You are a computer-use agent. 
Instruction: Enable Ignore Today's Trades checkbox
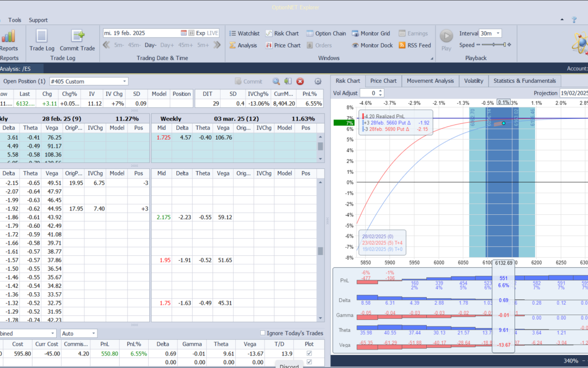tap(263, 333)
